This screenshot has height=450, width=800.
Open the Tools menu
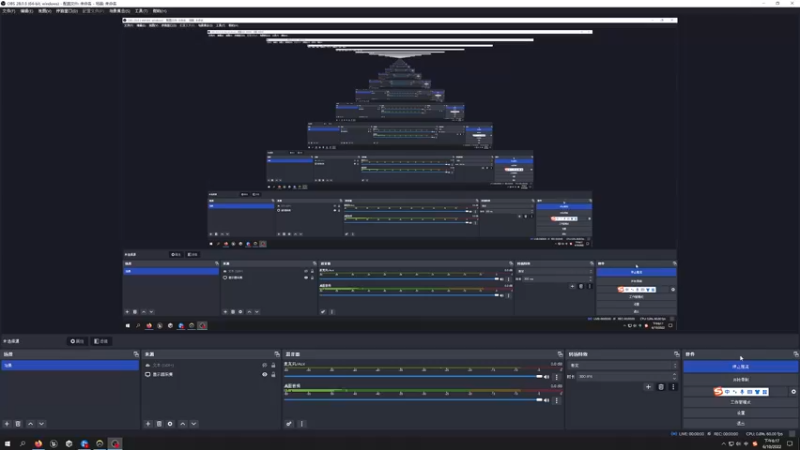click(141, 11)
